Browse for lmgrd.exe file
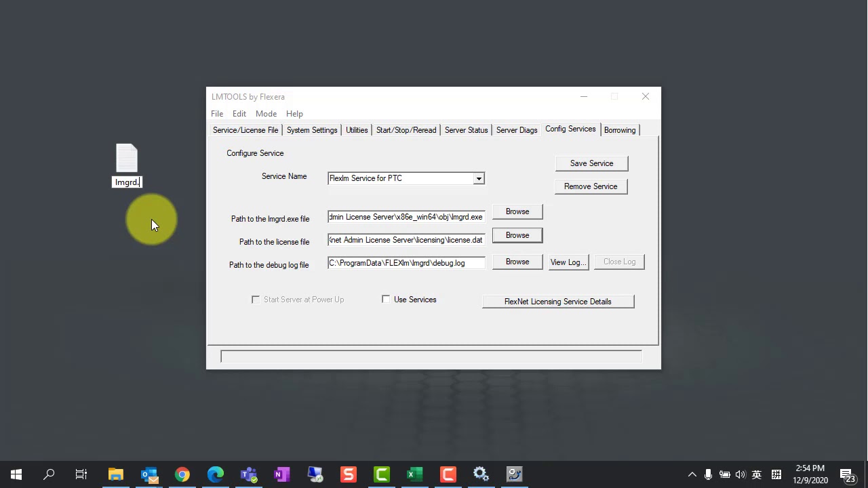The width and height of the screenshot is (868, 488). click(x=517, y=211)
